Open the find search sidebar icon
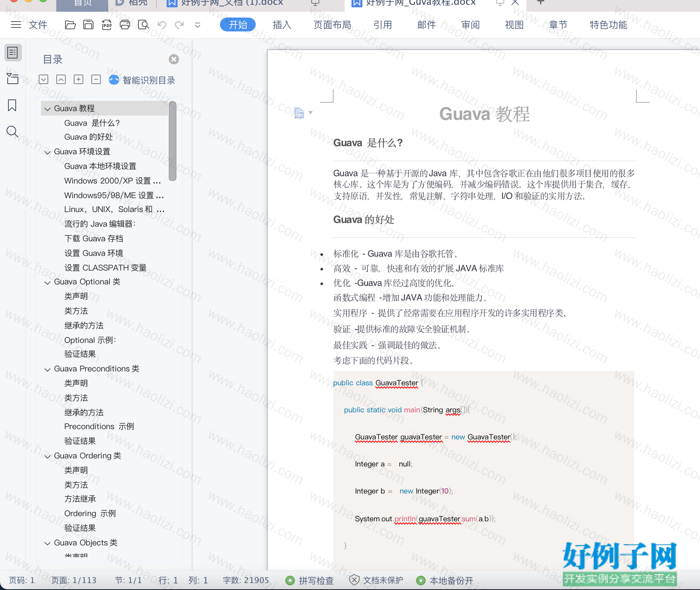 click(12, 132)
